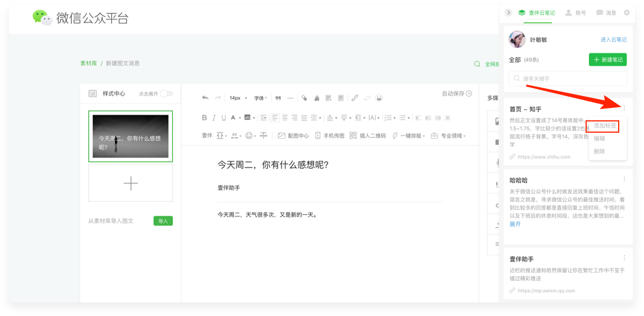The width and height of the screenshot is (644, 316).
Task: Open the unordered list dropdown
Action: [x=405, y=118]
